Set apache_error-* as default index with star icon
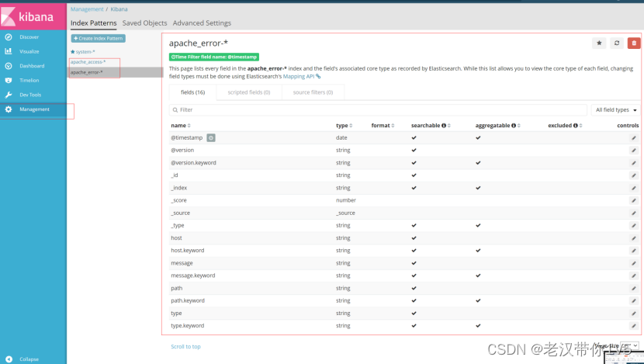Screen dimensions: 644x364 [x=599, y=43]
